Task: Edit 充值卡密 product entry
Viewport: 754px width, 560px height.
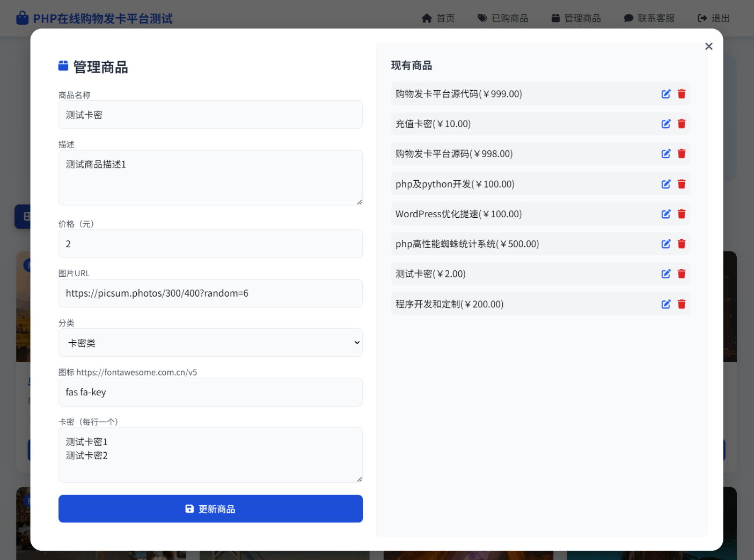Action: tap(666, 124)
